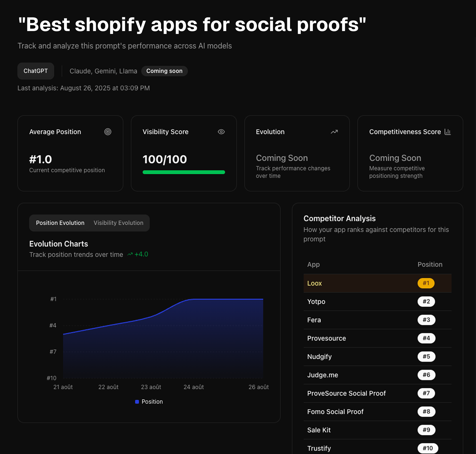Click the Sale Kit competitor name
Viewport: 476px width, 454px height.
pyautogui.click(x=319, y=430)
